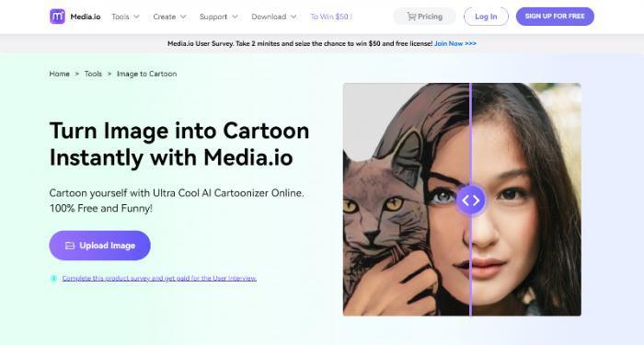Go to Tools in the breadcrumb
Image resolution: width=644 pixels, height=345 pixels.
coord(93,74)
